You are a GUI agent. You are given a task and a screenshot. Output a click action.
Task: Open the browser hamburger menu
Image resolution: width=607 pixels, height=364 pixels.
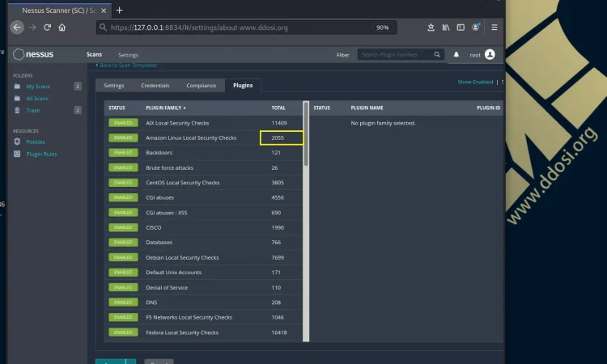pos(495,28)
